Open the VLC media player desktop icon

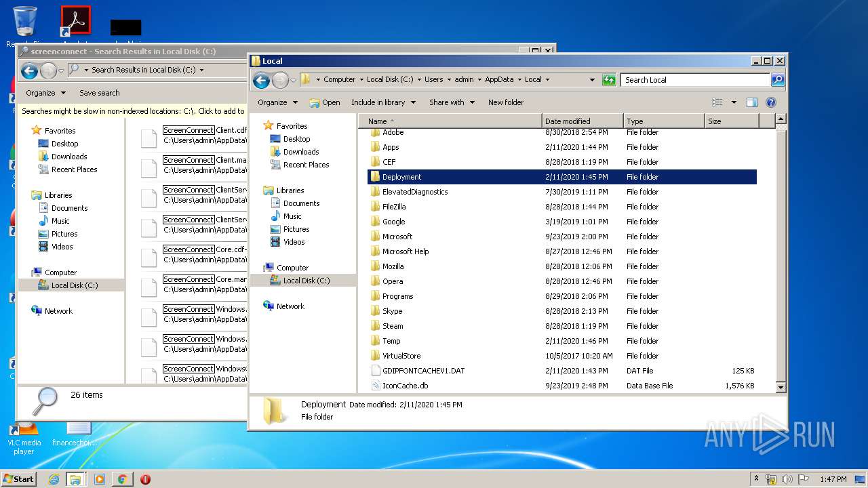point(24,437)
